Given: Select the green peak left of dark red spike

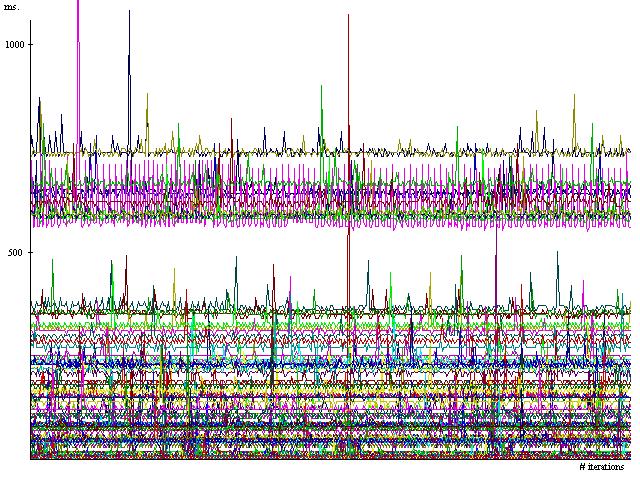Looking at the screenshot, I should click(x=321, y=86).
